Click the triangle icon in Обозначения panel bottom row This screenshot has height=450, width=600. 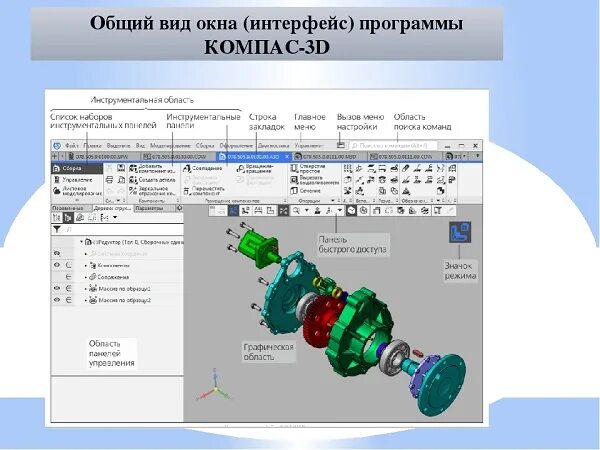[x=406, y=191]
